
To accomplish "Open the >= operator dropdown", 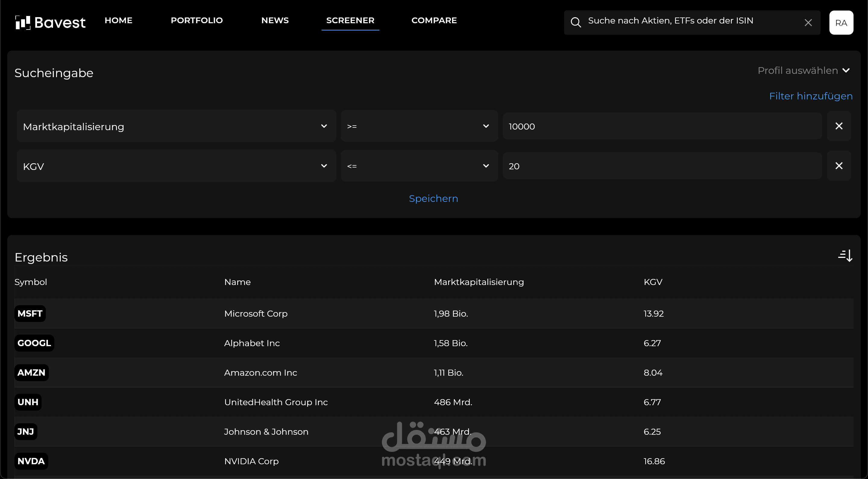I will point(419,126).
